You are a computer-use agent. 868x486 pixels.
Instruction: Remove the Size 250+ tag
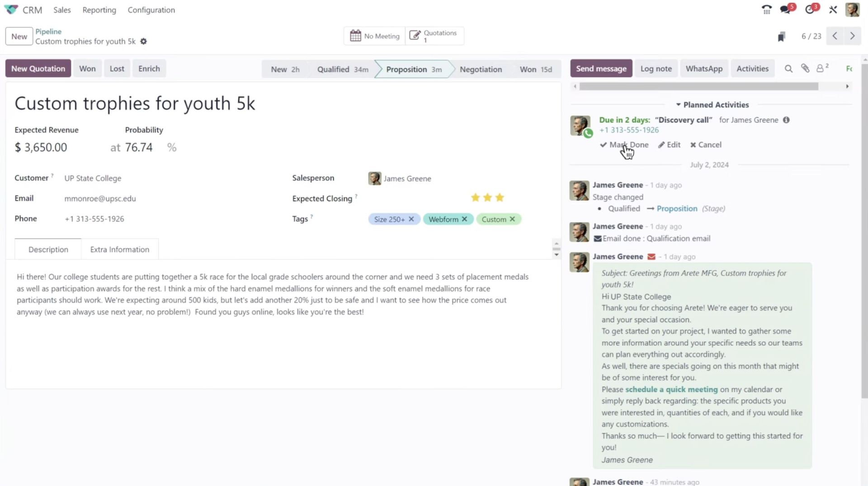pos(411,219)
